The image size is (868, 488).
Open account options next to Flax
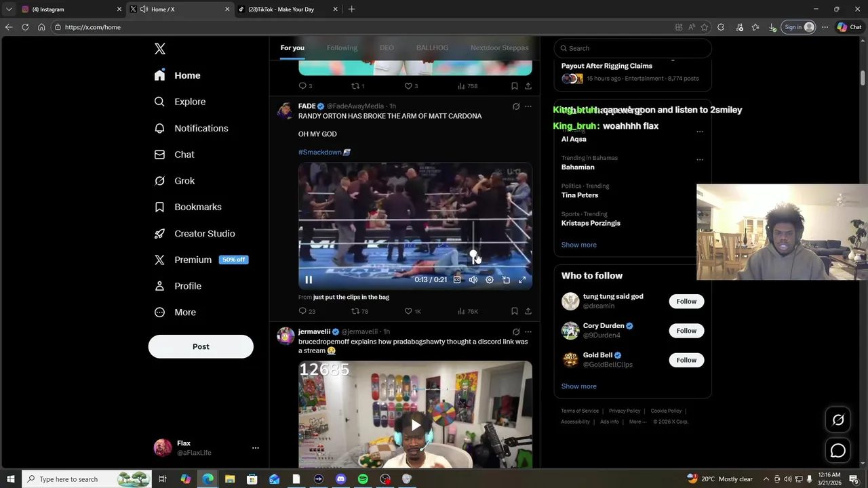click(x=256, y=448)
